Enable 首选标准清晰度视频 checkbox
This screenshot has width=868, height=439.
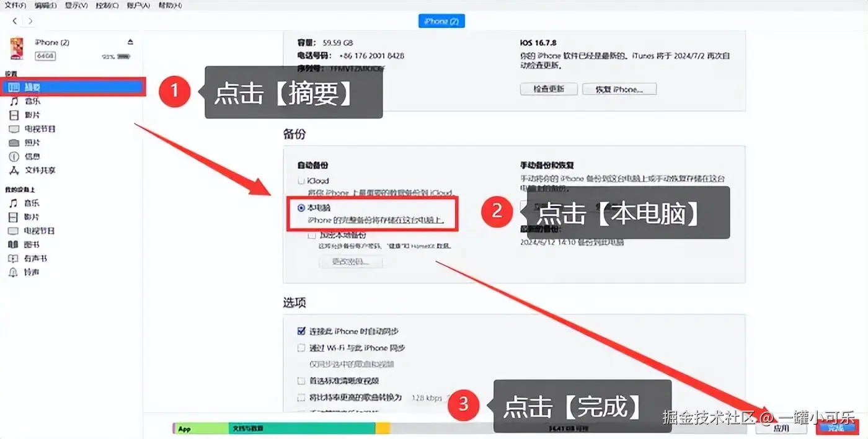click(301, 381)
